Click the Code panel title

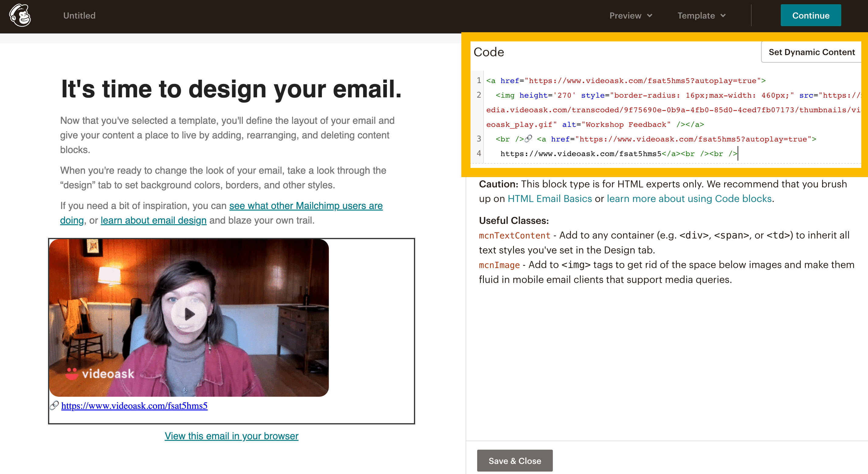[489, 52]
